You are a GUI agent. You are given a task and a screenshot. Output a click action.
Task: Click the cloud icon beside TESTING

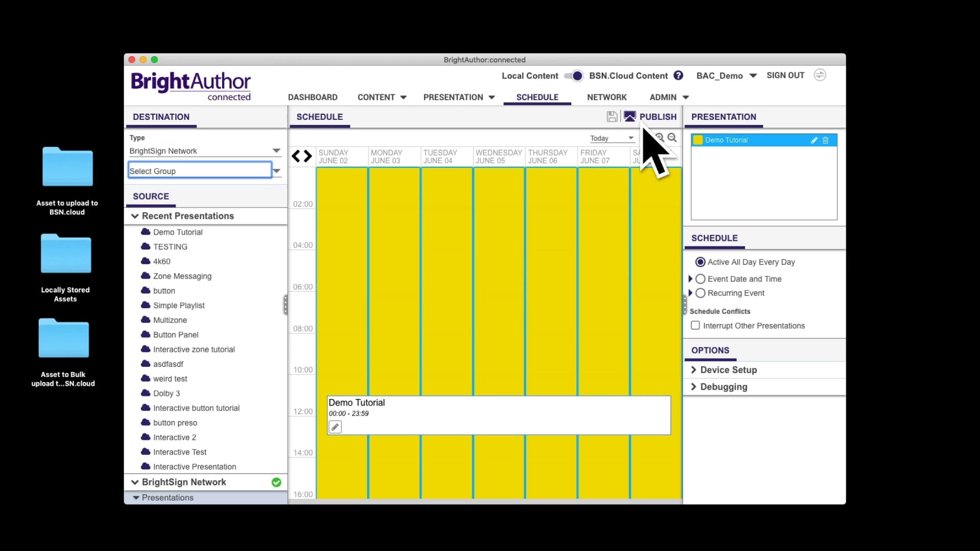pos(145,246)
